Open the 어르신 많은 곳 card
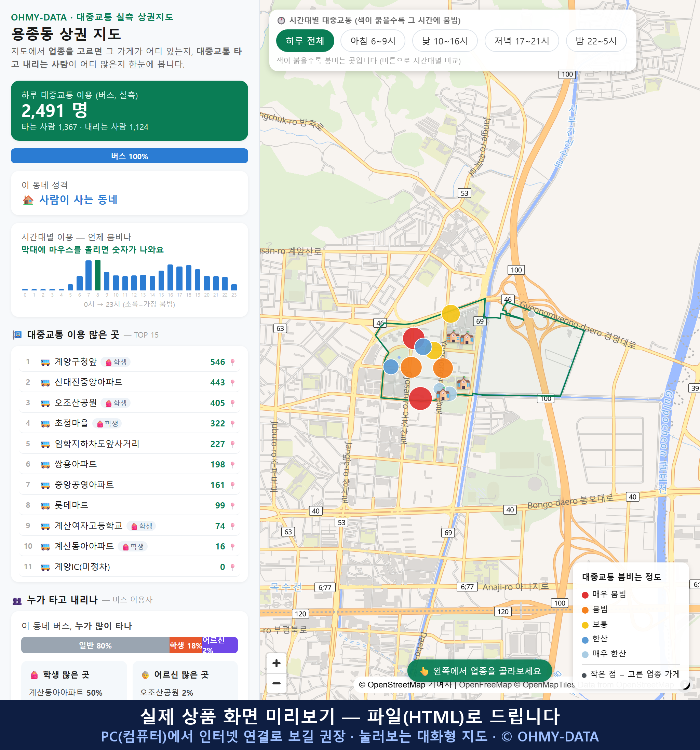This screenshot has width=700, height=750. (185, 681)
